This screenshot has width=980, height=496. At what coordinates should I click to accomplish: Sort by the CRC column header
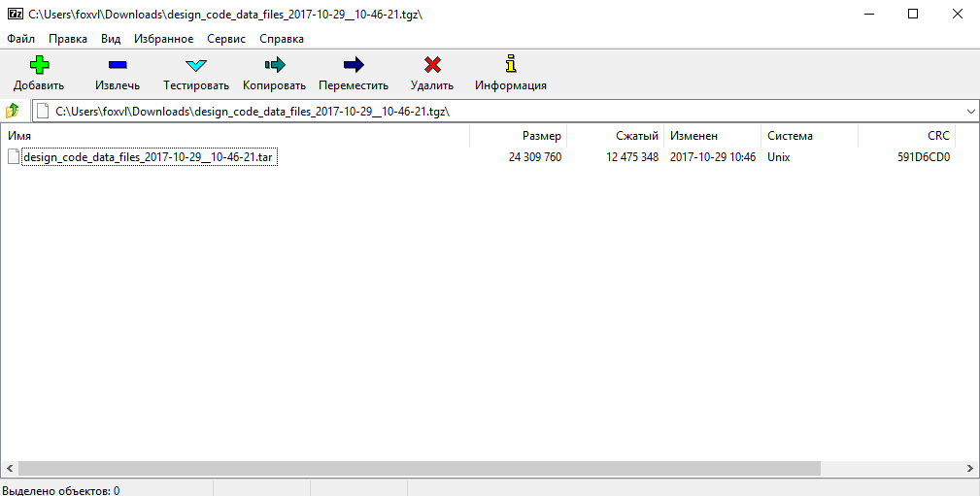(907, 136)
